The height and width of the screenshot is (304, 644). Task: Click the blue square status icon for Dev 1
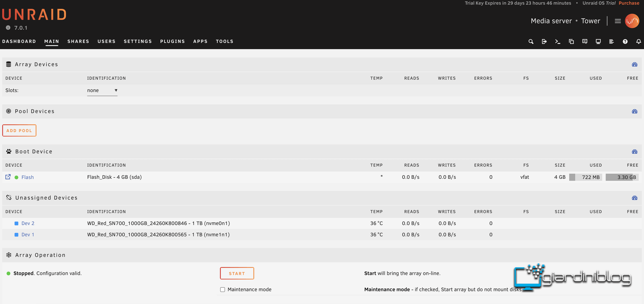(17, 235)
